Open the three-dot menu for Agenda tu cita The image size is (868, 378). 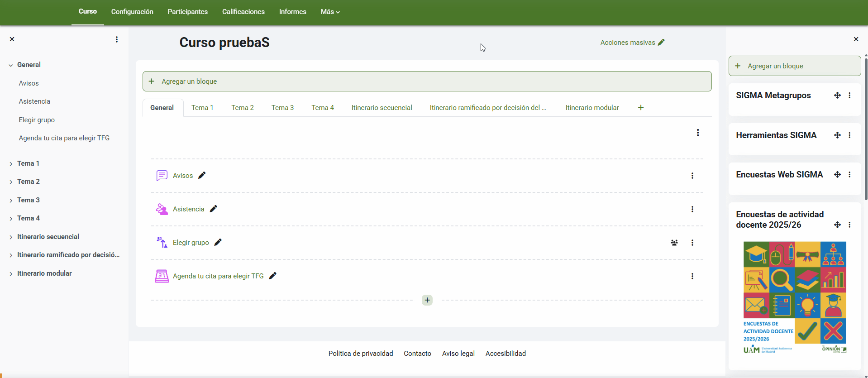pos(692,276)
